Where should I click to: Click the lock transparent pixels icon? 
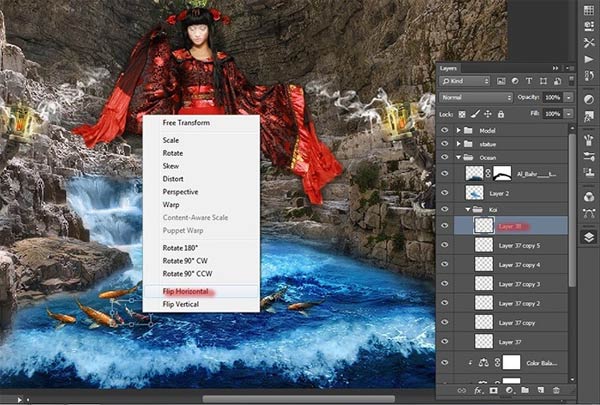click(462, 114)
